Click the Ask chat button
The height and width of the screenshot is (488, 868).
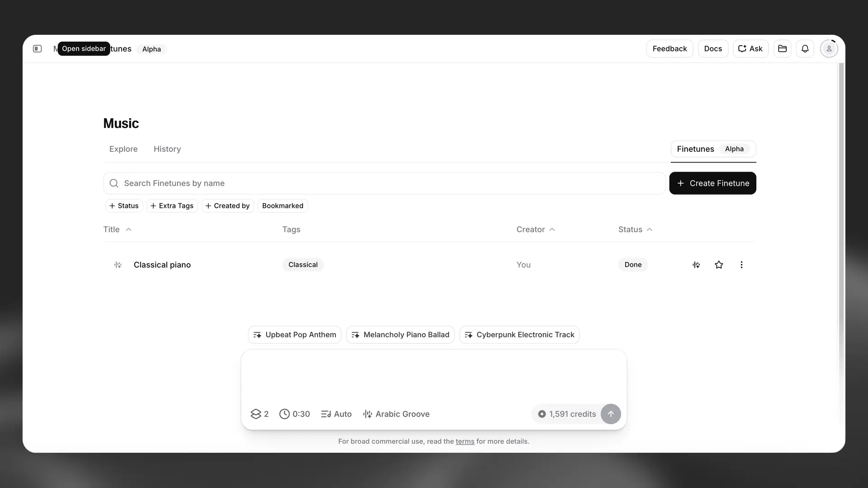pos(750,49)
